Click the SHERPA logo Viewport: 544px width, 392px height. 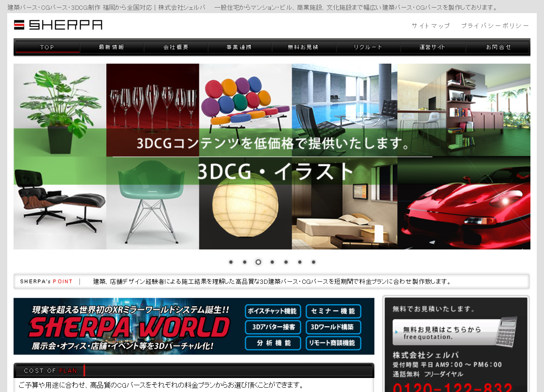coord(58,25)
